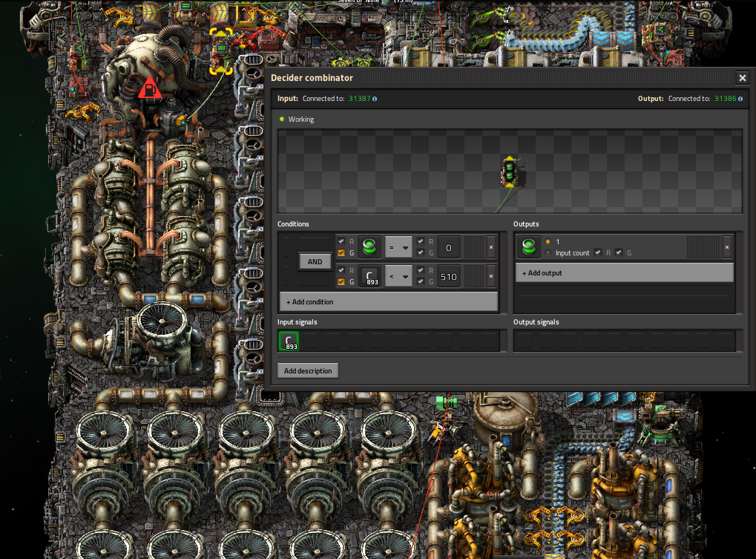Click the info icon next to 31387

click(x=375, y=99)
